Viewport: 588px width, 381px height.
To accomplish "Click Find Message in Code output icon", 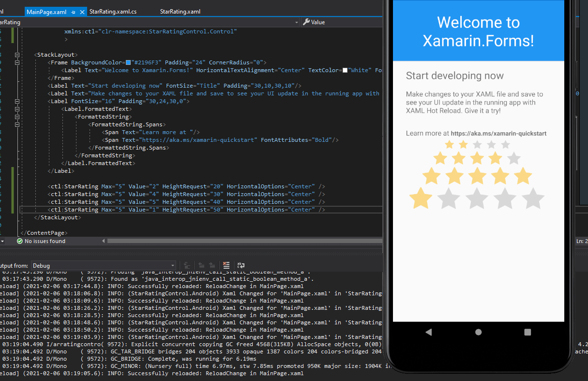I will coord(186,265).
